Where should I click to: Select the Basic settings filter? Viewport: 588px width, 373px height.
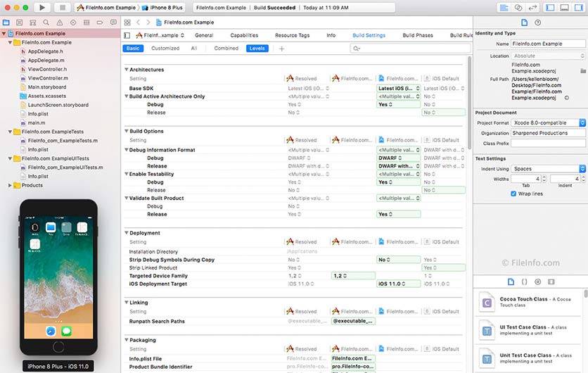coord(133,49)
